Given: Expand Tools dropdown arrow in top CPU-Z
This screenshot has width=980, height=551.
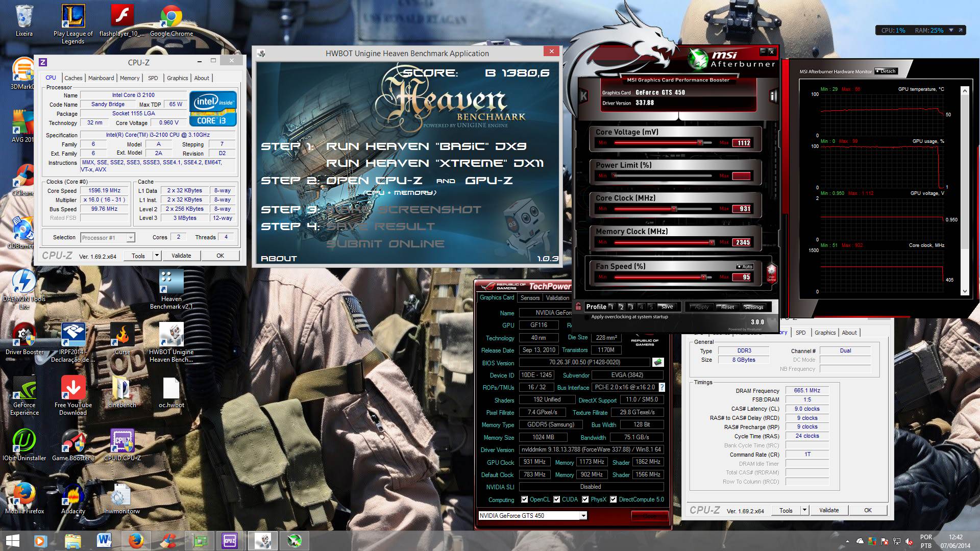Looking at the screenshot, I should (157, 256).
